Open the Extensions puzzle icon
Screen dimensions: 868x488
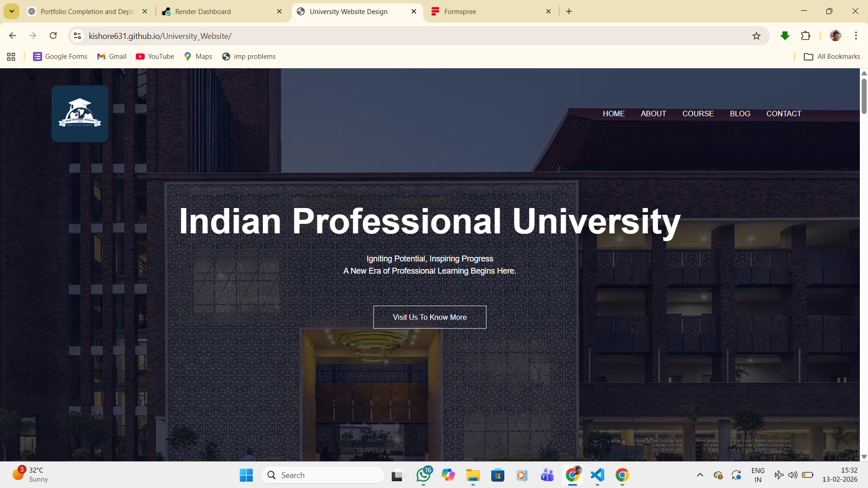pyautogui.click(x=806, y=36)
